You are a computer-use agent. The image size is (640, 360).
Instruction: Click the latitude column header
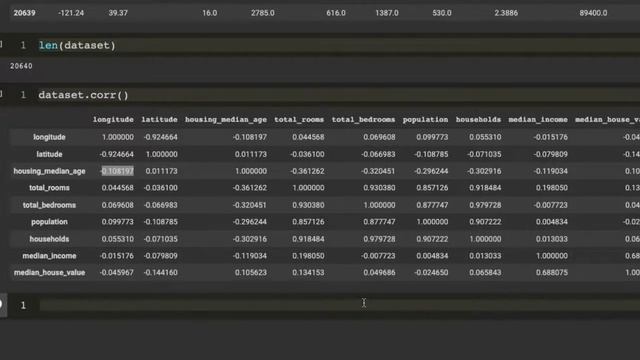coord(159,120)
